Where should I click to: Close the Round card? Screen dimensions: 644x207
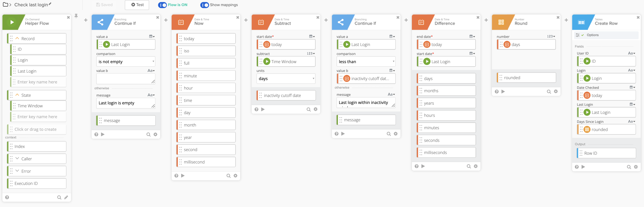click(558, 18)
